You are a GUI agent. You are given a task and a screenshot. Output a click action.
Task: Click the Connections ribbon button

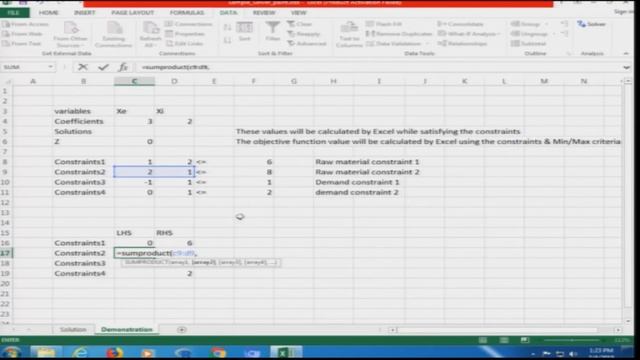[189, 24]
